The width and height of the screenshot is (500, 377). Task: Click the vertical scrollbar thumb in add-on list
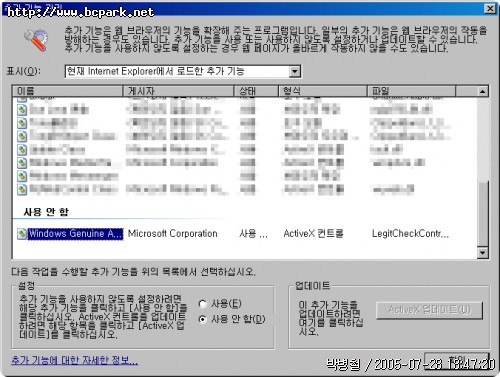[482, 213]
